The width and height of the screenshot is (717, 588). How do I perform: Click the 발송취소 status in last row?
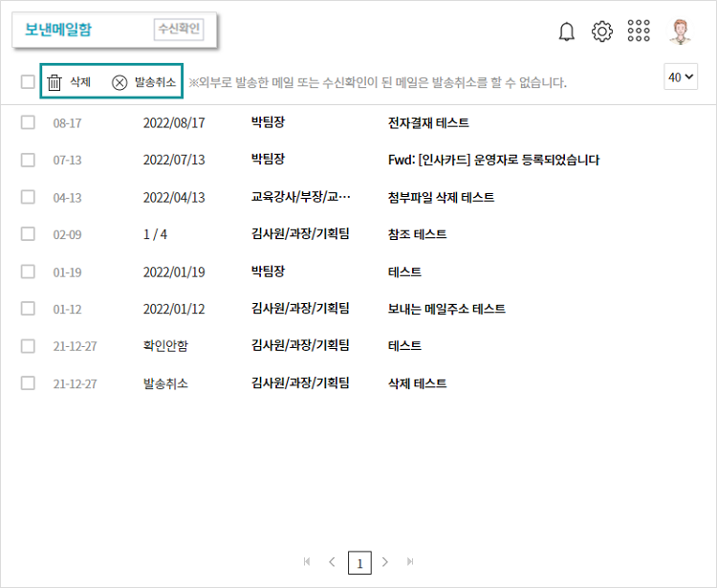click(x=165, y=383)
